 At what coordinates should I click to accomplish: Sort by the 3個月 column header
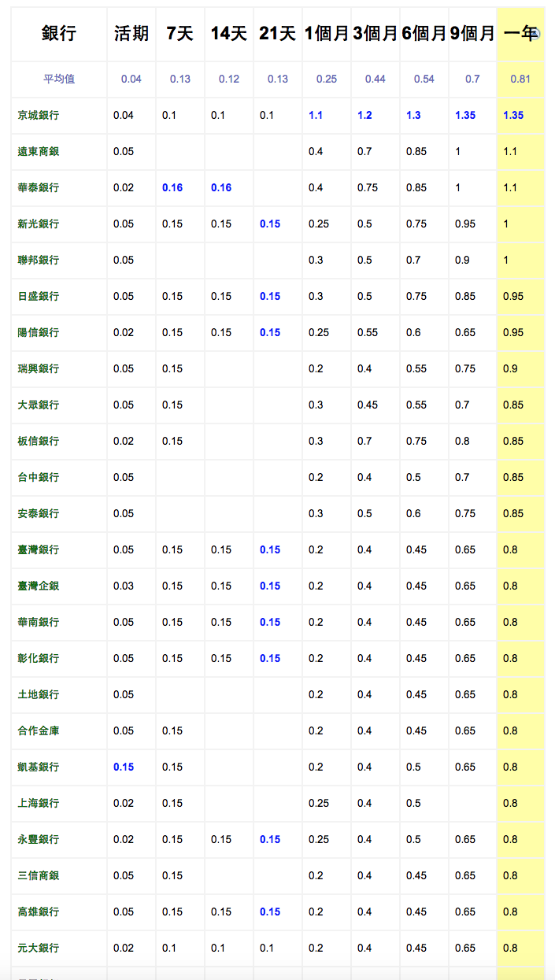376,33
